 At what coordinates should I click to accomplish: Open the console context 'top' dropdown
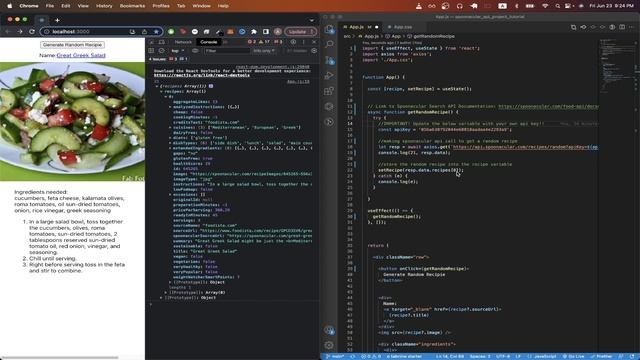pos(178,51)
